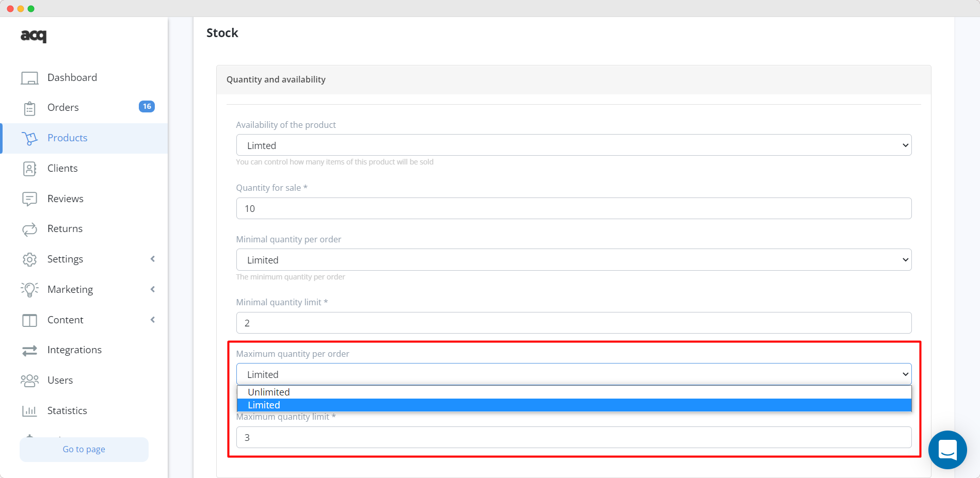Click the acq logo
980x478 pixels.
pos(34,36)
